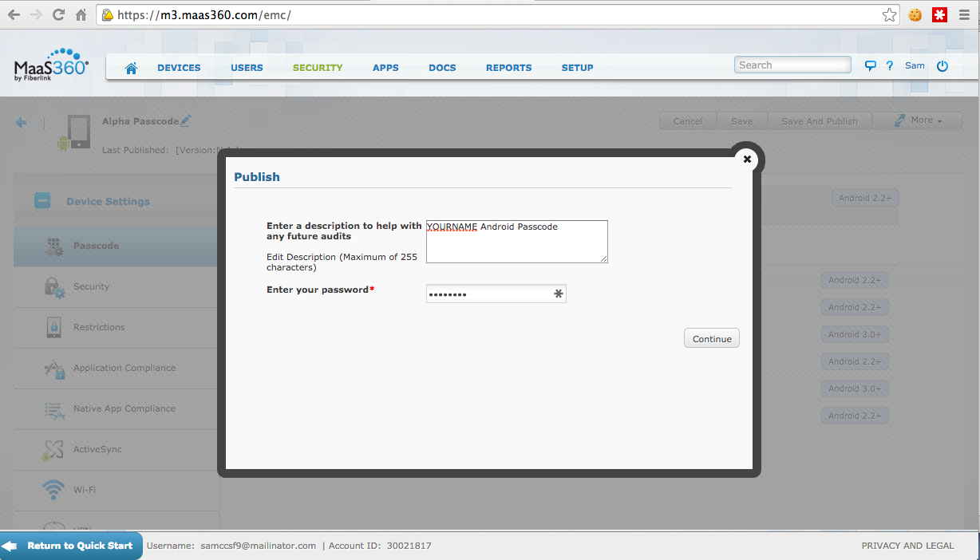Open the Chrome menu icon
The image size is (980, 560).
tap(964, 14)
